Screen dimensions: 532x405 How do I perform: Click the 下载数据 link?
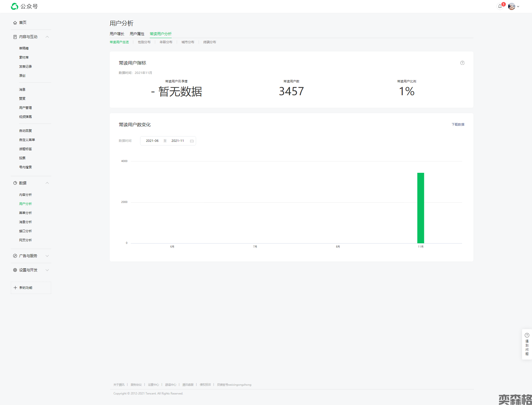pos(458,124)
